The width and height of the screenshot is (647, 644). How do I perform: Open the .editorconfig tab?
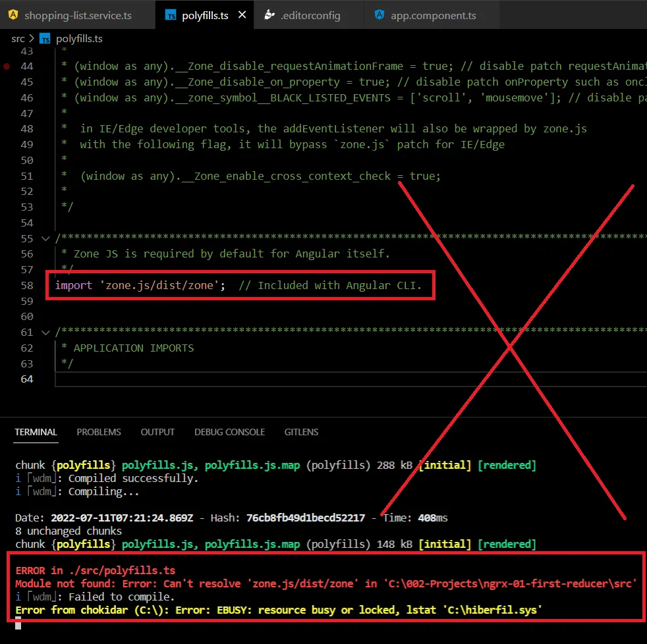310,15
